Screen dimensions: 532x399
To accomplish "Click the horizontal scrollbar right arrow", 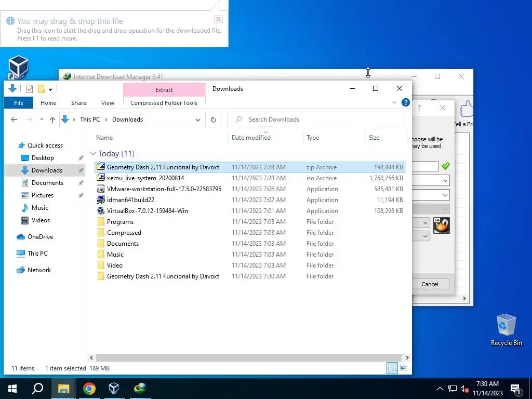I will click(x=407, y=357).
